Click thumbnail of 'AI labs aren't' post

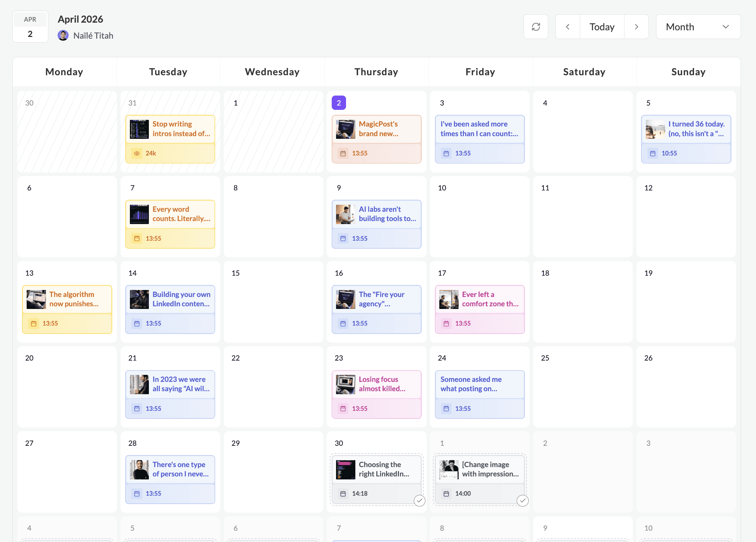tap(345, 214)
